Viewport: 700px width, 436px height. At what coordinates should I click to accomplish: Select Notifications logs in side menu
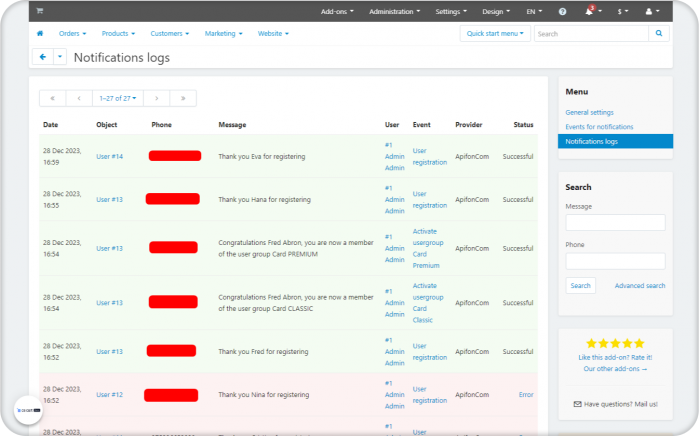615,141
